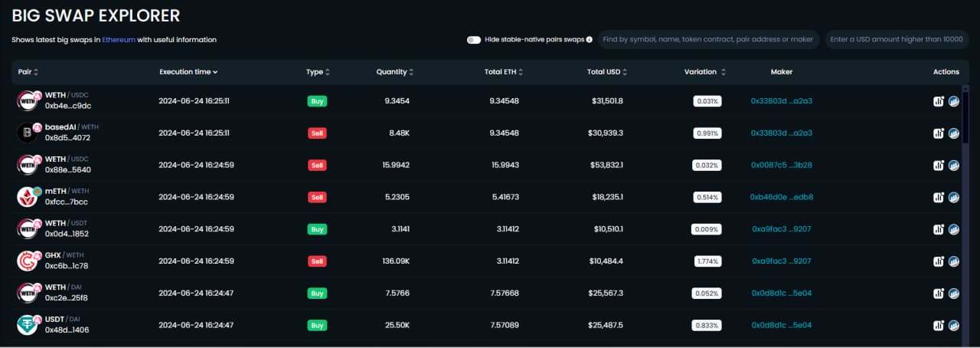Sort swaps by Total USD column
980x348 pixels.
tap(607, 72)
